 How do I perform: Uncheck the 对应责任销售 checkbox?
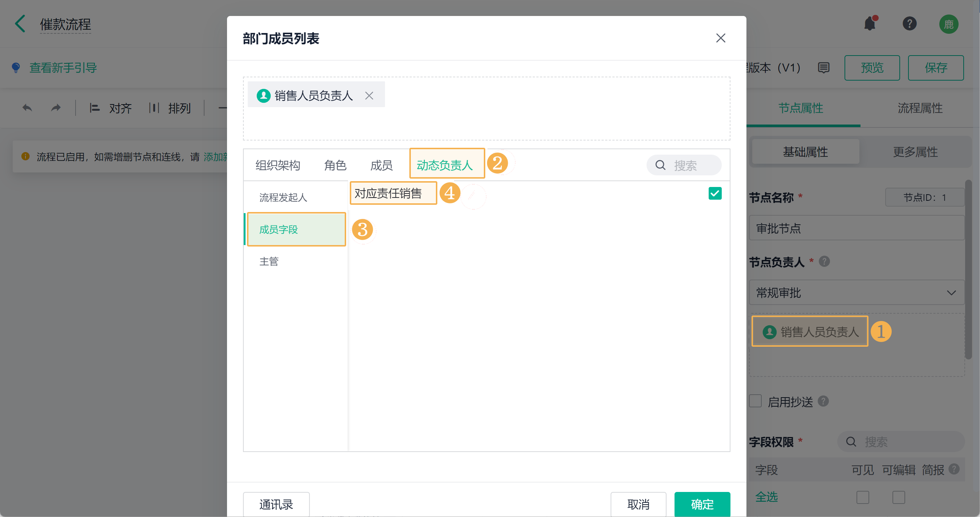click(x=715, y=194)
